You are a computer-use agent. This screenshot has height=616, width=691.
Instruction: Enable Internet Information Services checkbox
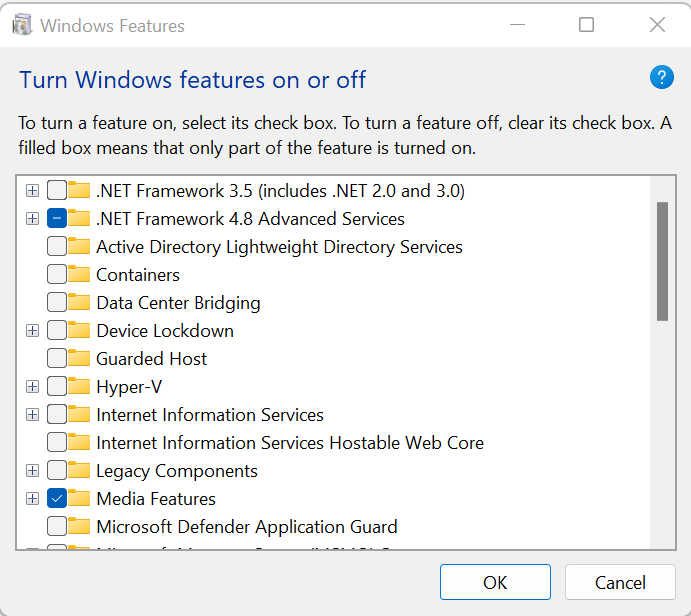tap(57, 414)
